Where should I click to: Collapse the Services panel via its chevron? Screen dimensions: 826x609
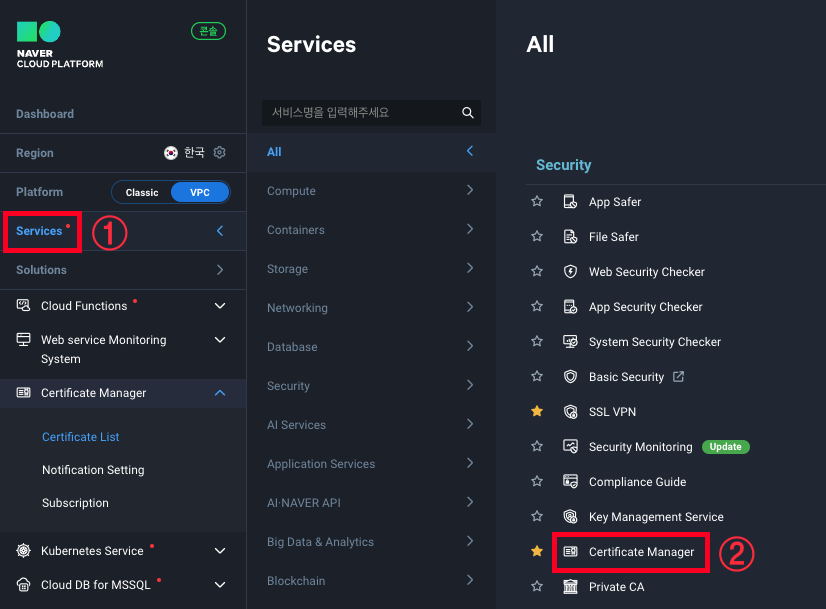220,231
